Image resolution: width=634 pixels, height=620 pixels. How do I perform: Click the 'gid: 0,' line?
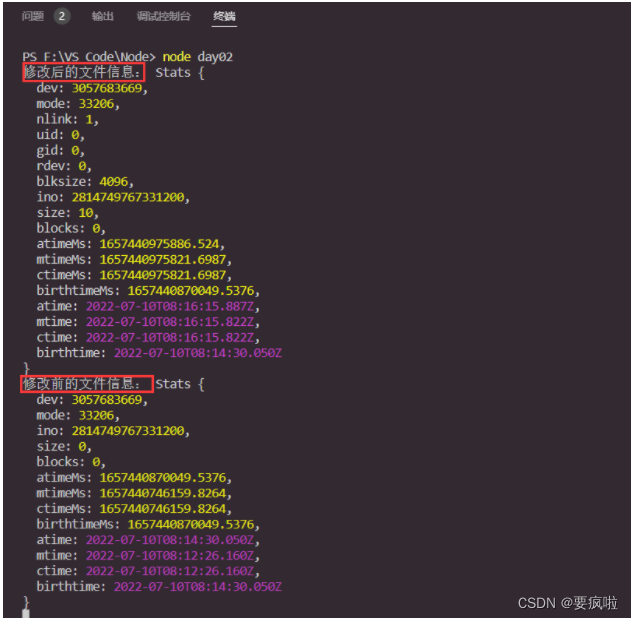tap(60, 150)
